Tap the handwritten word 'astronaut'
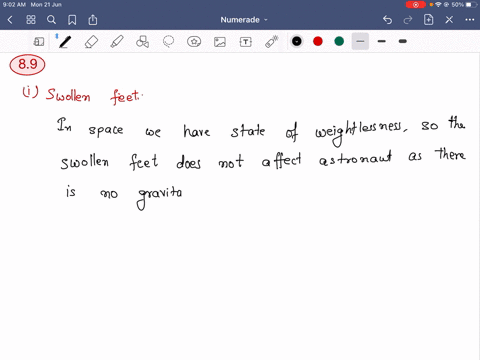Screen dimensions: 480x360 [x=355, y=158]
